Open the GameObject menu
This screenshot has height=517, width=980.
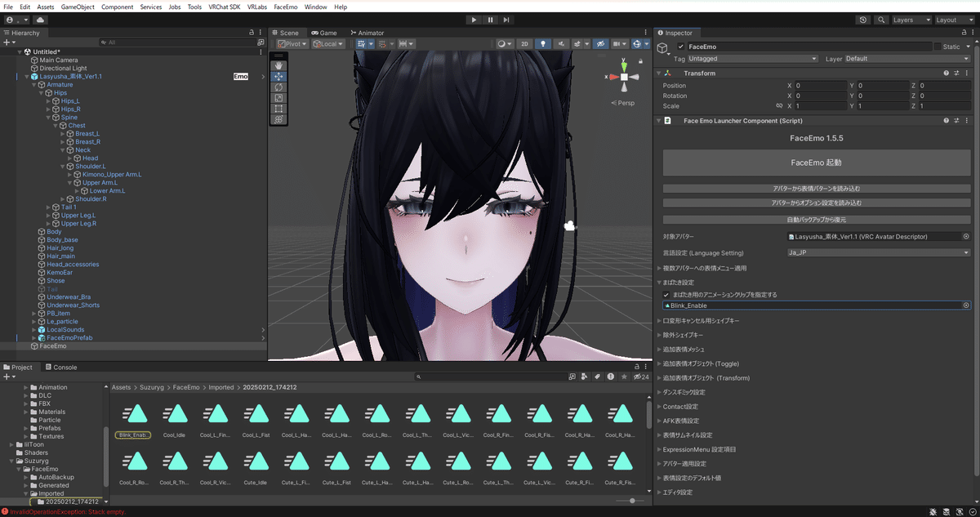[78, 7]
